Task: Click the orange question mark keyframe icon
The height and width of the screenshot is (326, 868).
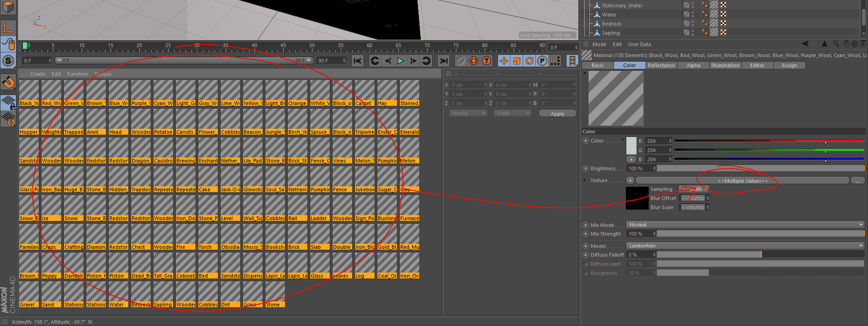Action: (x=487, y=61)
